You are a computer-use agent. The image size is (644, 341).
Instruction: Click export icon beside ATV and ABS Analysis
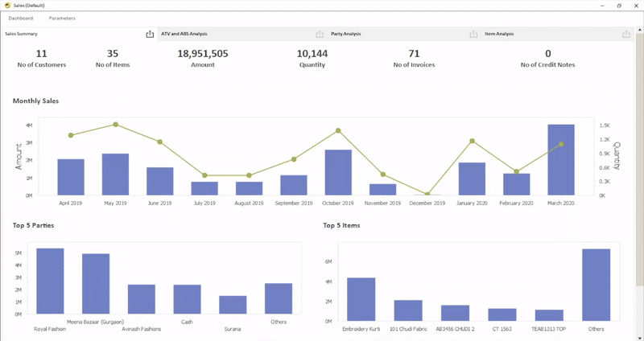pyautogui.click(x=320, y=34)
